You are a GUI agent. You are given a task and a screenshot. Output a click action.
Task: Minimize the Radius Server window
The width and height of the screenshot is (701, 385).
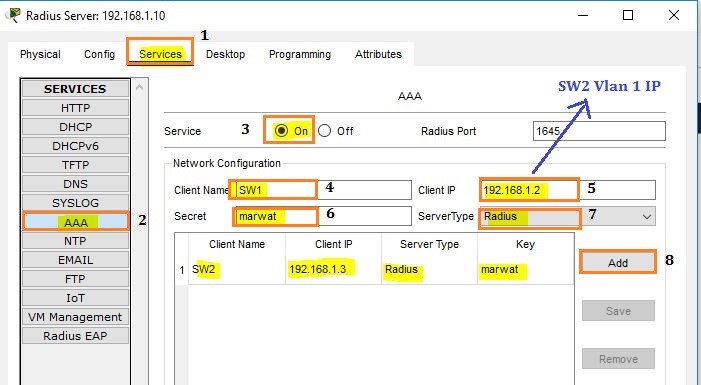583,15
